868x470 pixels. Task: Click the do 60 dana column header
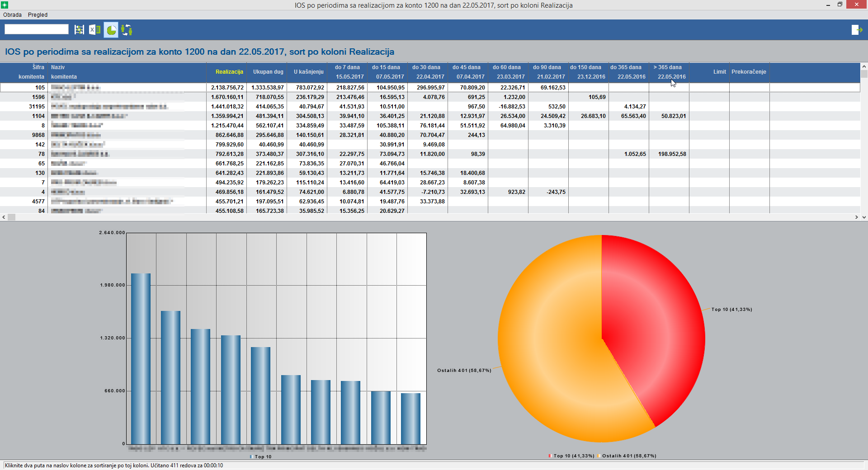508,72
